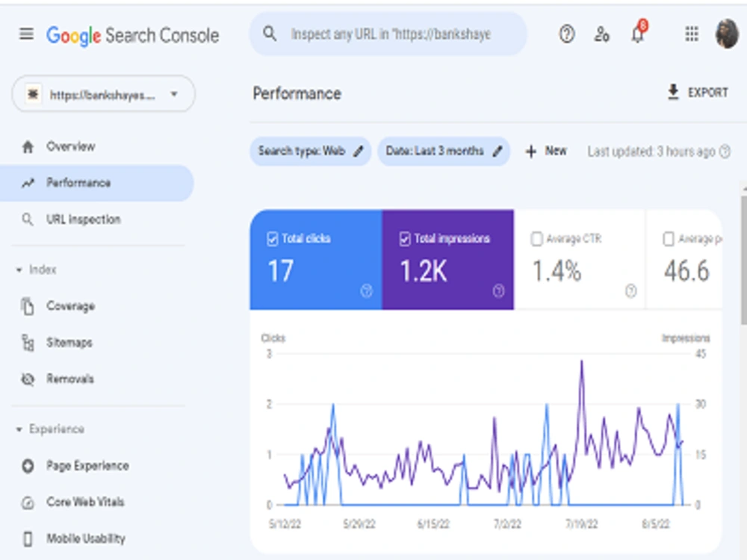Open the account profile picture

(727, 34)
